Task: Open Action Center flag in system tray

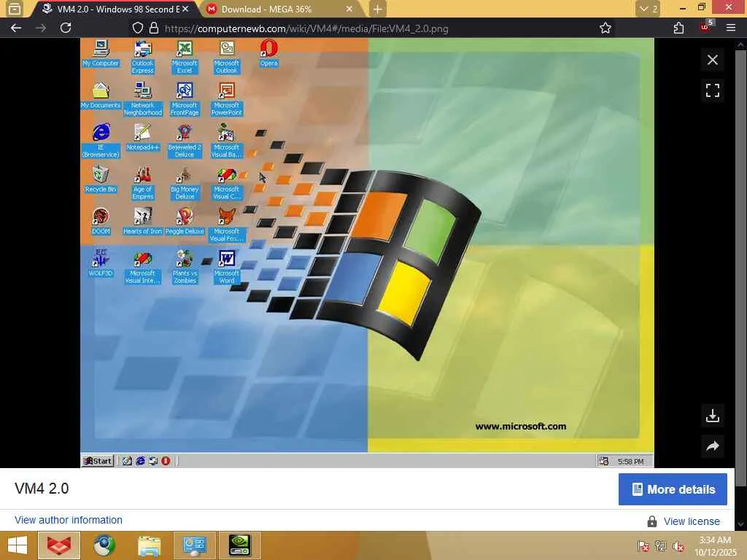Action: [643, 546]
